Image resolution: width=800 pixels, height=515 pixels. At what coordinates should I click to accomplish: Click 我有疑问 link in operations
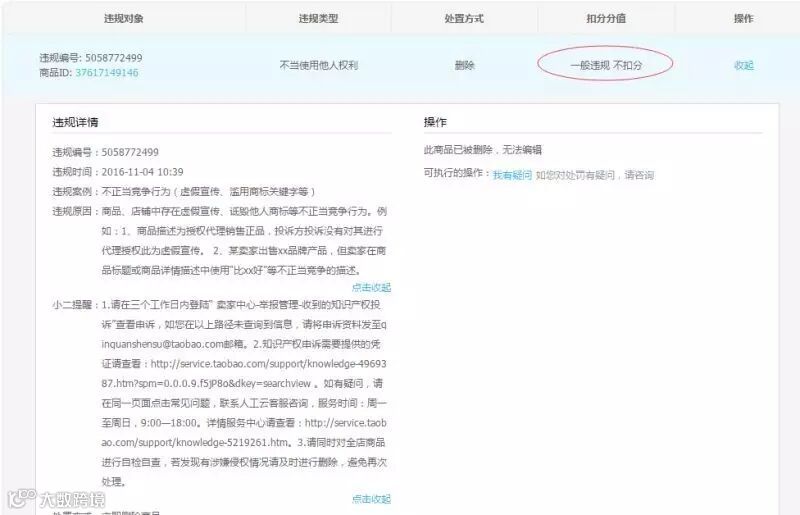(512, 175)
